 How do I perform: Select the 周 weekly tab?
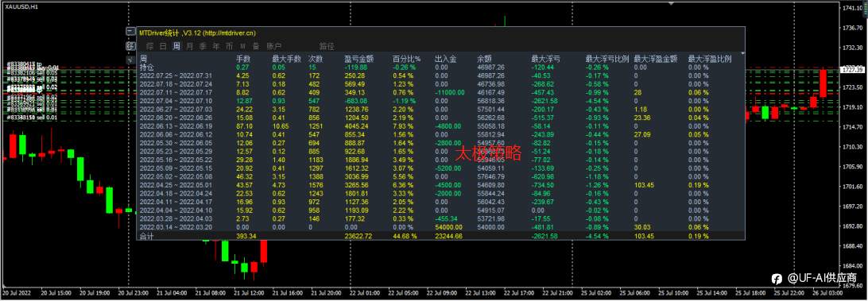coord(176,46)
